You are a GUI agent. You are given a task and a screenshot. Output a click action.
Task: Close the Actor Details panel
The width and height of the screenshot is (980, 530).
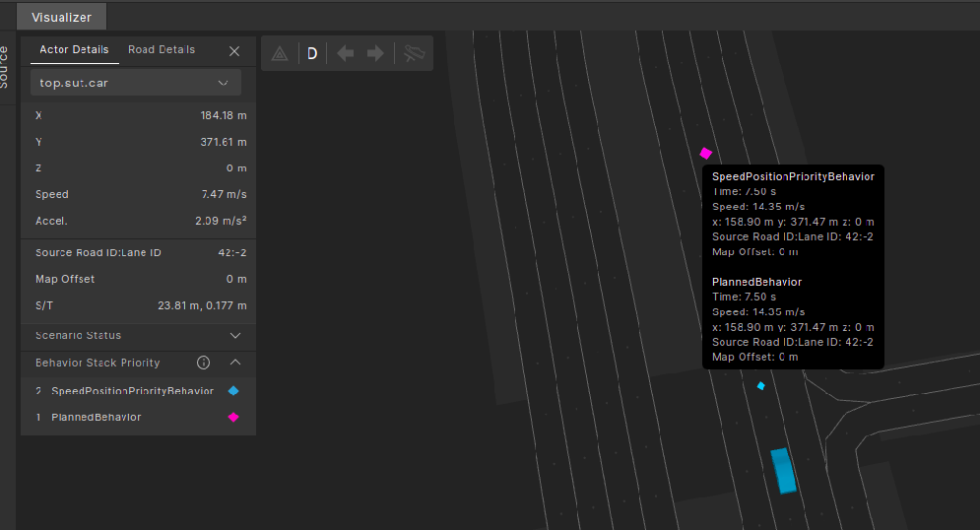(x=234, y=51)
